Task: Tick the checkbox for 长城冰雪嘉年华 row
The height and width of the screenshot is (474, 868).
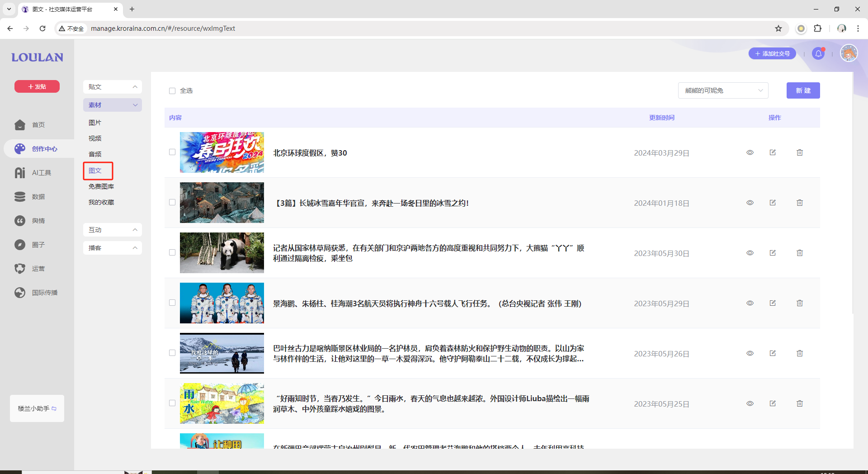Action: pos(172,203)
